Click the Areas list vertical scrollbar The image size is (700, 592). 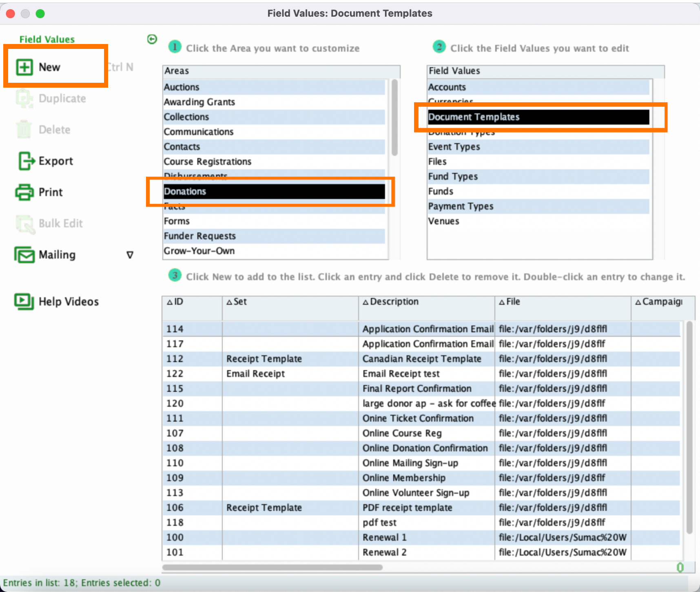(394, 117)
